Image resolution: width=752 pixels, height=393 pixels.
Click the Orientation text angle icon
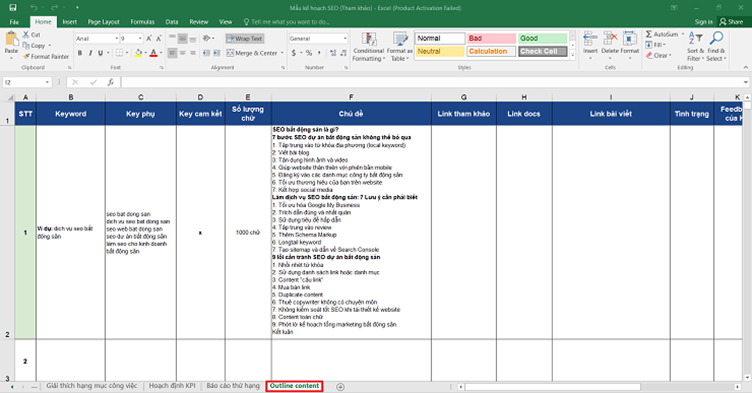coord(207,38)
